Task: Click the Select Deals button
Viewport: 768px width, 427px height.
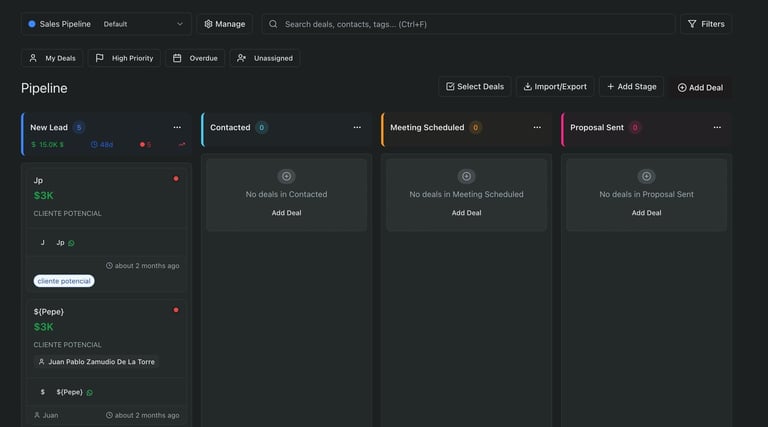Action: [475, 87]
